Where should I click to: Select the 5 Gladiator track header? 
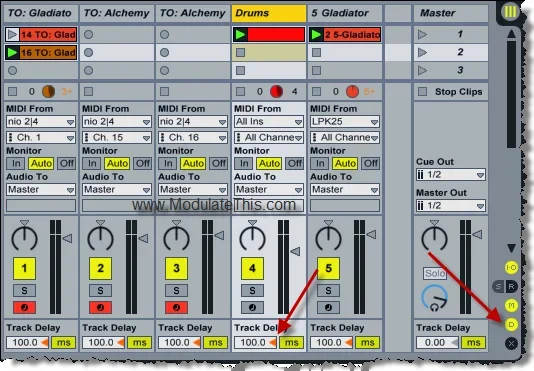[x=345, y=13]
